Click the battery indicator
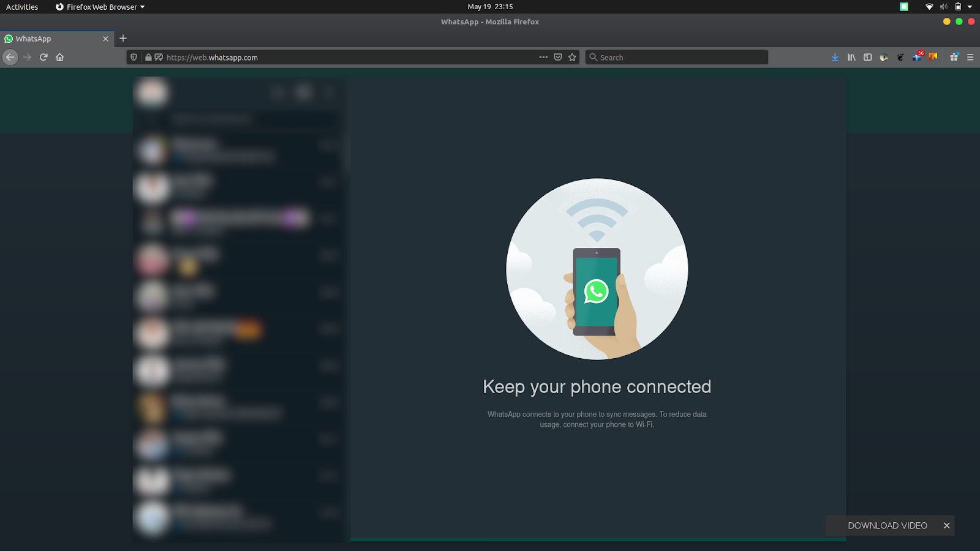 [x=958, y=7]
